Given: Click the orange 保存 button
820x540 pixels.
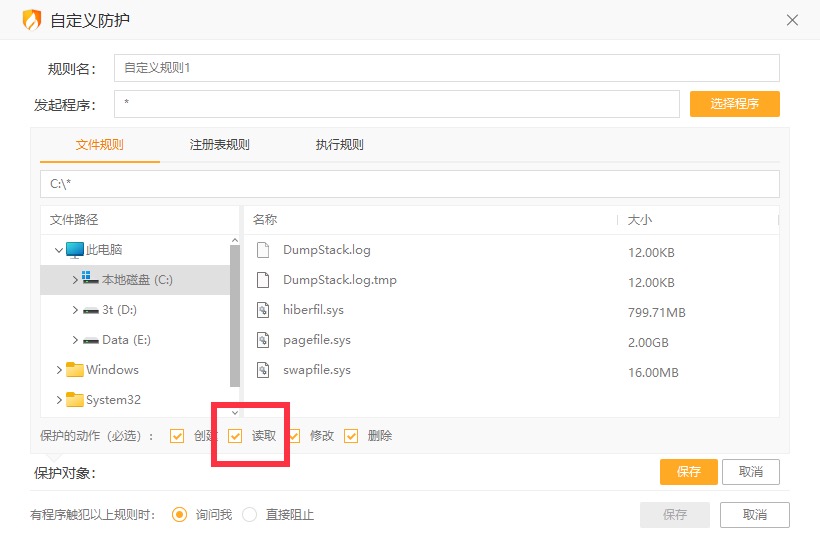Looking at the screenshot, I should point(688,472).
